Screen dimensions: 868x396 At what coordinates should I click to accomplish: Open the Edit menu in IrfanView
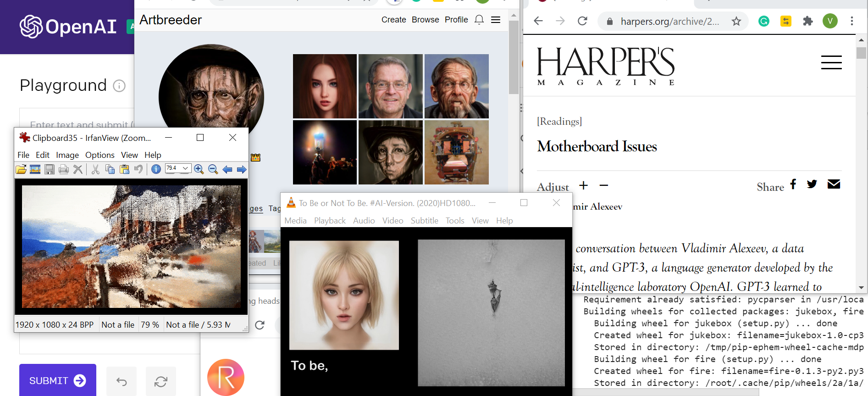43,155
